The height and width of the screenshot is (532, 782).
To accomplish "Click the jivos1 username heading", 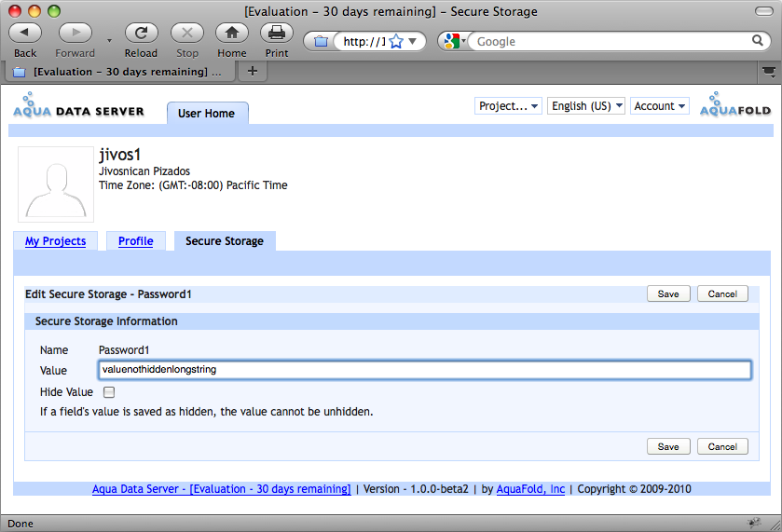I will pos(119,155).
